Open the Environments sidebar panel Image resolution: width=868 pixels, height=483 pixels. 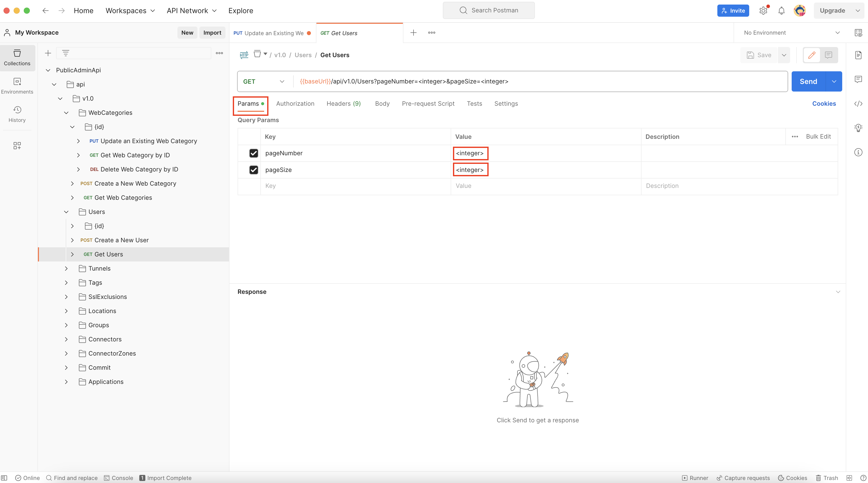tap(17, 86)
